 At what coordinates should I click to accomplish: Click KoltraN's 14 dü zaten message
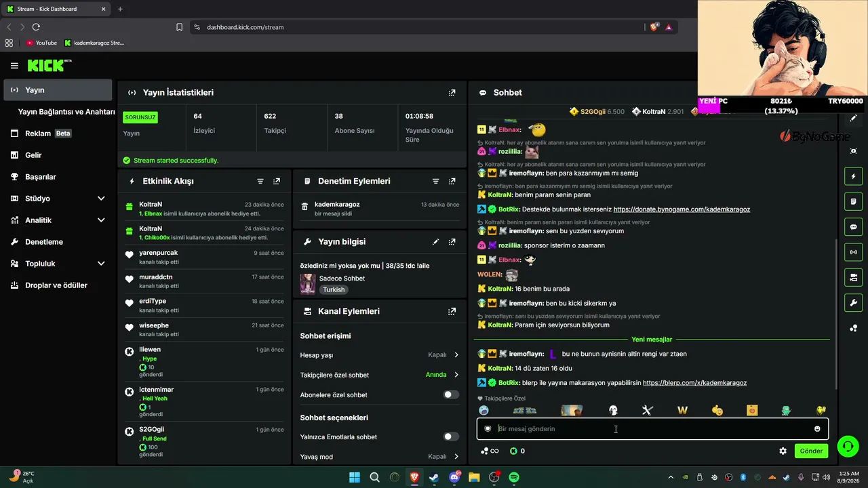[525, 369]
